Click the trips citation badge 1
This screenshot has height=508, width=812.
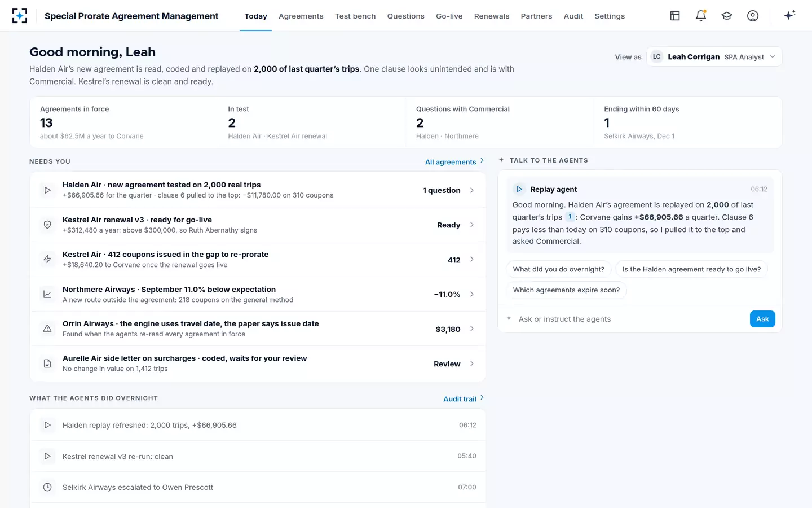click(x=570, y=217)
